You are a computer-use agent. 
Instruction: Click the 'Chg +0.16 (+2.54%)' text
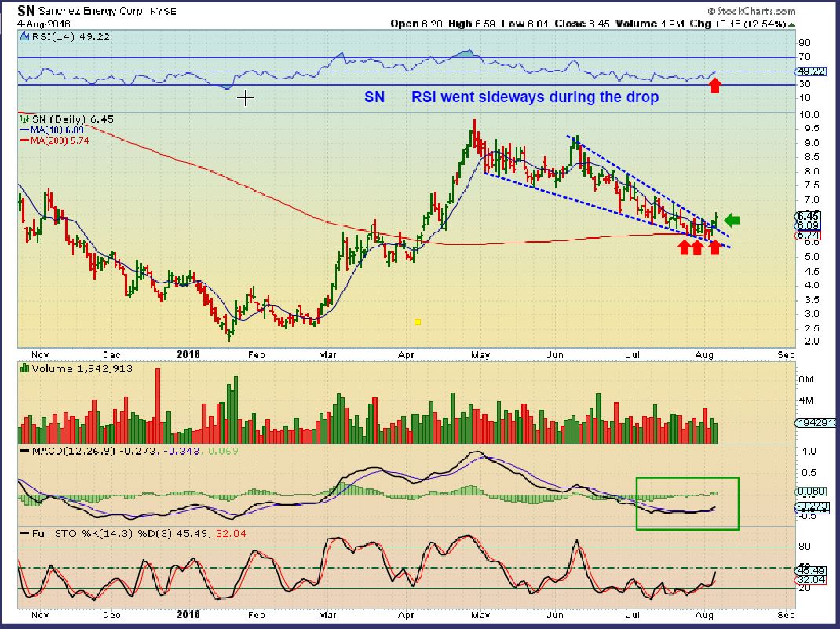click(x=738, y=24)
